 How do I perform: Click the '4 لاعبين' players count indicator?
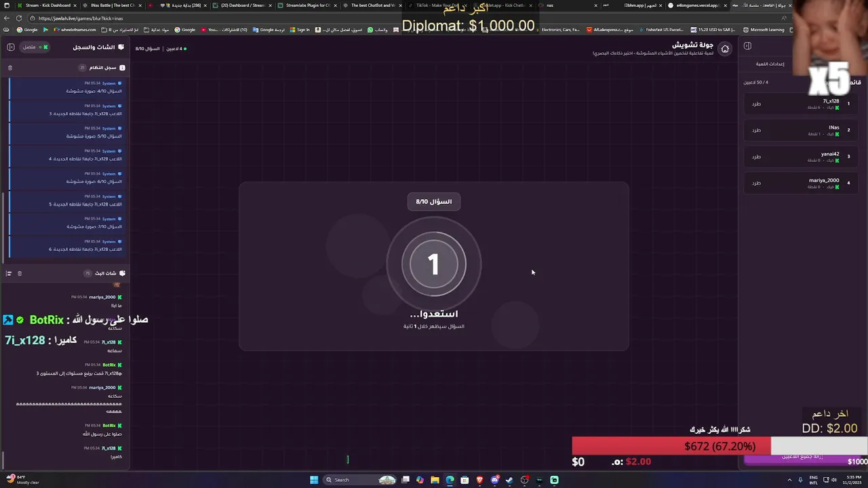tap(176, 49)
